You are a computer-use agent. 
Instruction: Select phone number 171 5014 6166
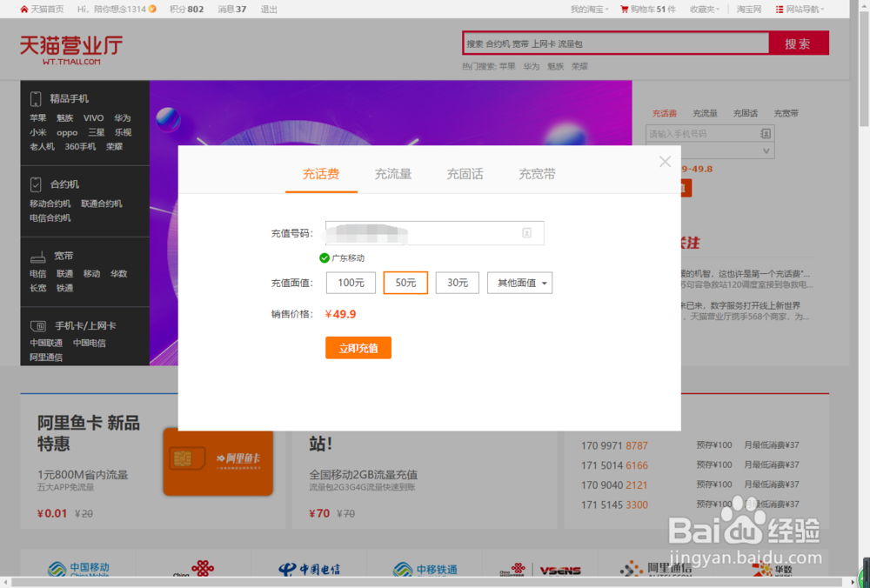[x=614, y=465]
